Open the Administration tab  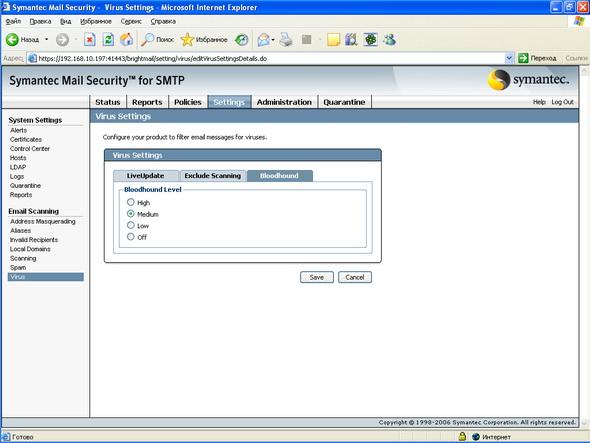point(284,102)
